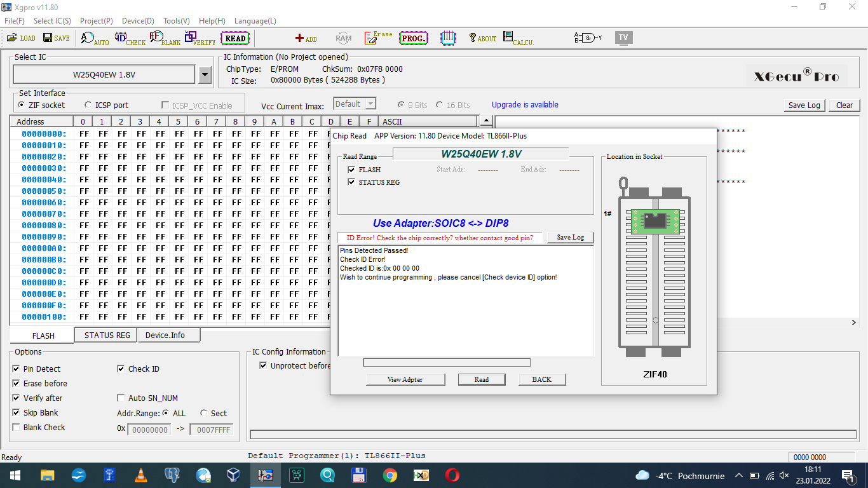Open the File(F) menu

coord(15,21)
